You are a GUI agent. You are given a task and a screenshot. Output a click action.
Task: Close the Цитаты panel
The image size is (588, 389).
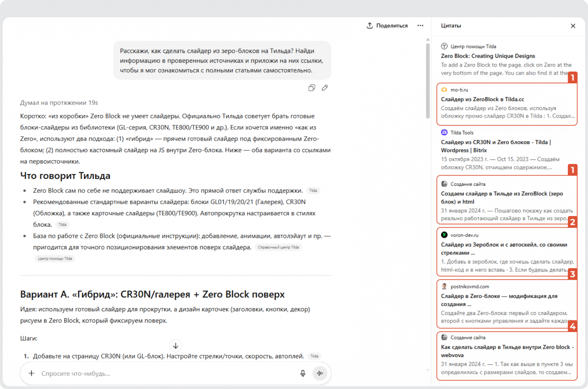573,26
